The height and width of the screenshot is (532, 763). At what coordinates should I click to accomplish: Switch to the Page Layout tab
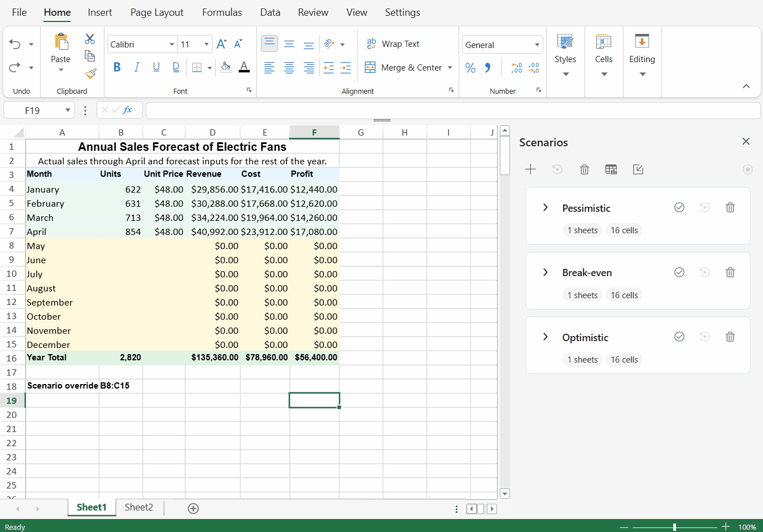[157, 12]
